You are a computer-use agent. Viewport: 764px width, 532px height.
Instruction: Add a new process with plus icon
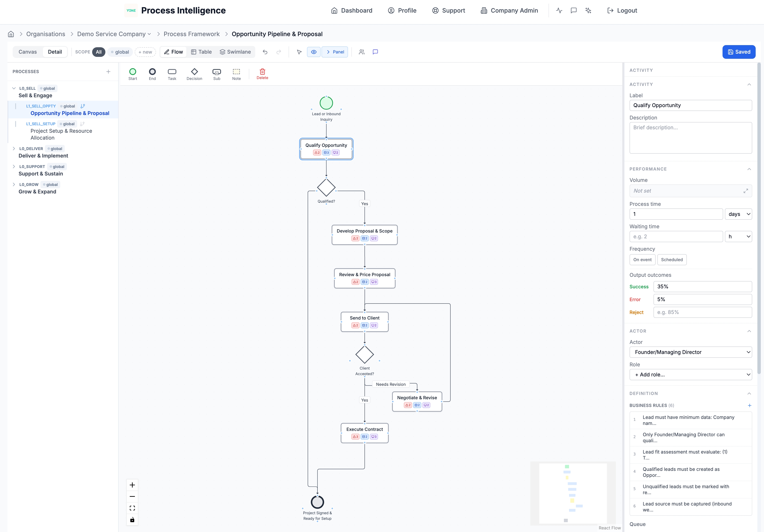click(108, 72)
